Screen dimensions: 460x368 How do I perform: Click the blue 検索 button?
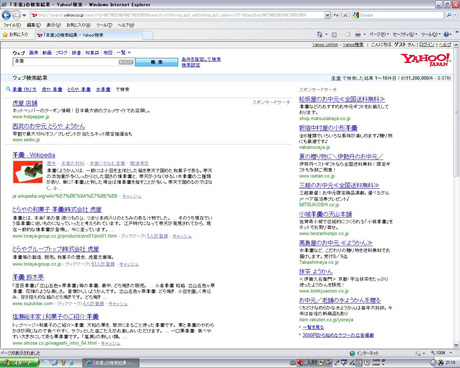click(156, 62)
